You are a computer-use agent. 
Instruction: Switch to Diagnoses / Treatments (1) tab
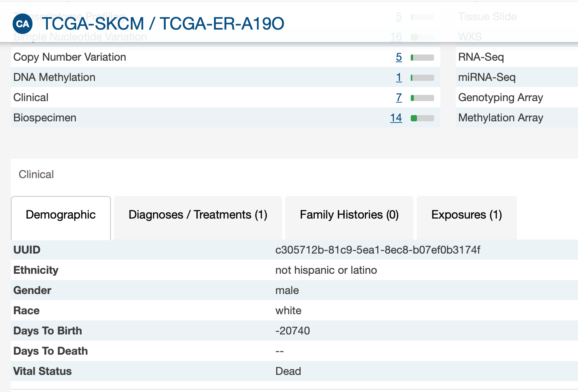[198, 218]
